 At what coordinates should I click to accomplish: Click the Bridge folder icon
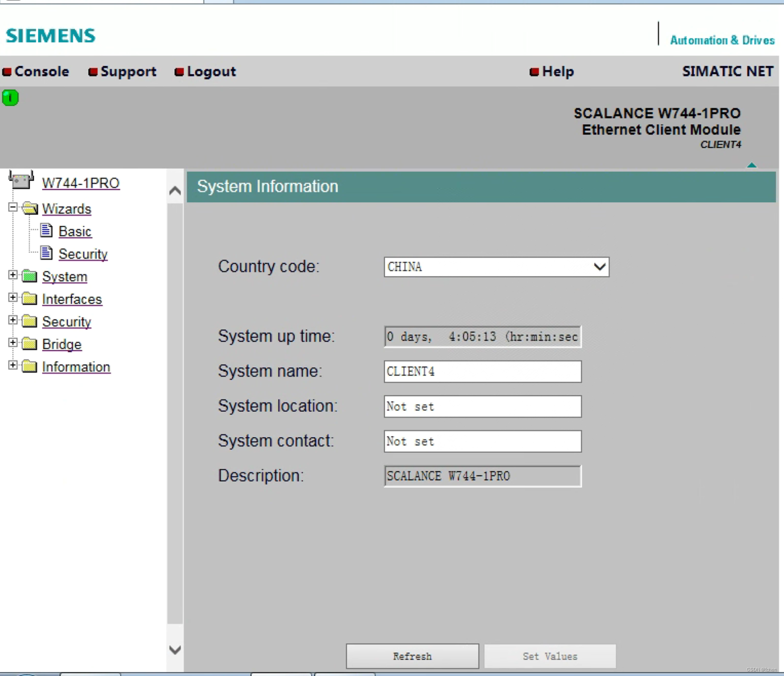30,343
